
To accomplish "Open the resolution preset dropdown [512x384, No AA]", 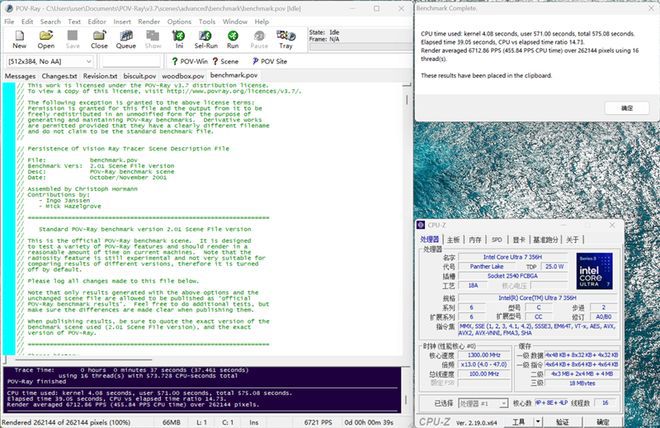I will 49,61.
